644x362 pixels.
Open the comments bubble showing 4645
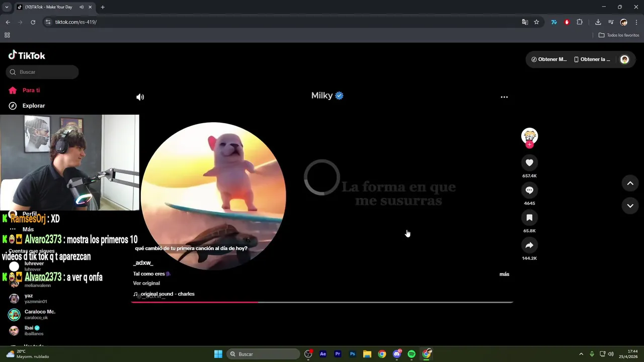[x=529, y=190]
